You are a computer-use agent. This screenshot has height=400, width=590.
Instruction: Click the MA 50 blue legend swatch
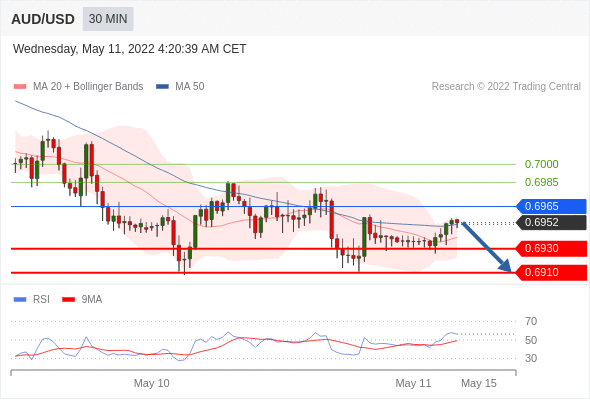point(162,87)
